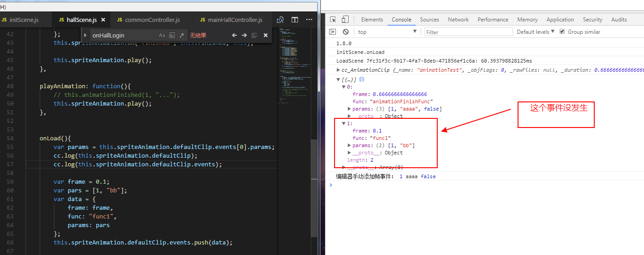Image resolution: width=644 pixels, height=255 pixels.
Task: Click the JS icon on initScene.js tab
Action: click(x=4, y=20)
